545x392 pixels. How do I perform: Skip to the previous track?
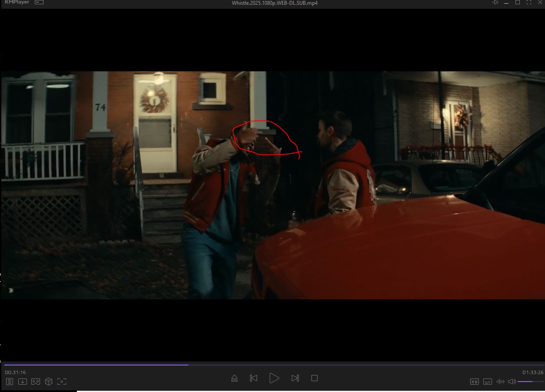tap(254, 378)
